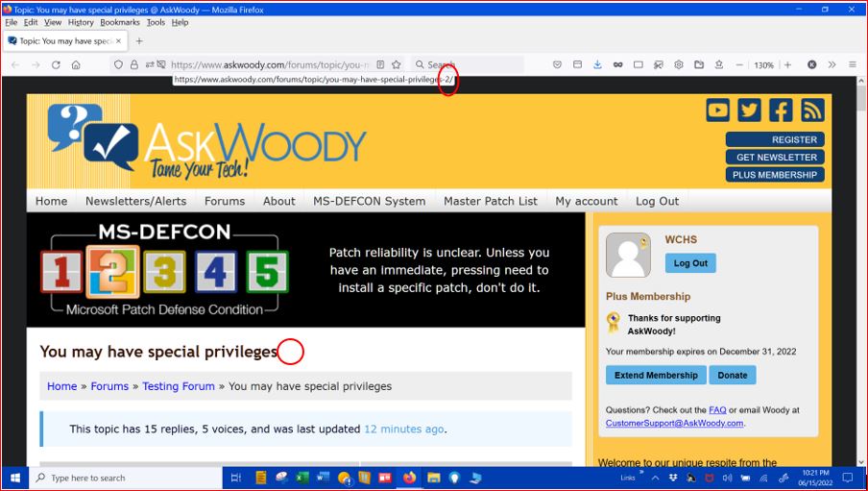Click Home in the site navigation
The width and height of the screenshot is (868, 491).
tap(52, 201)
